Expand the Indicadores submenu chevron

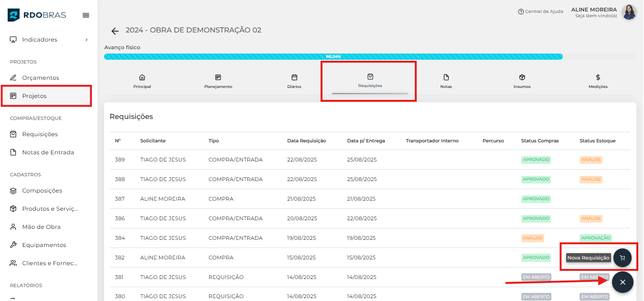pyautogui.click(x=86, y=40)
